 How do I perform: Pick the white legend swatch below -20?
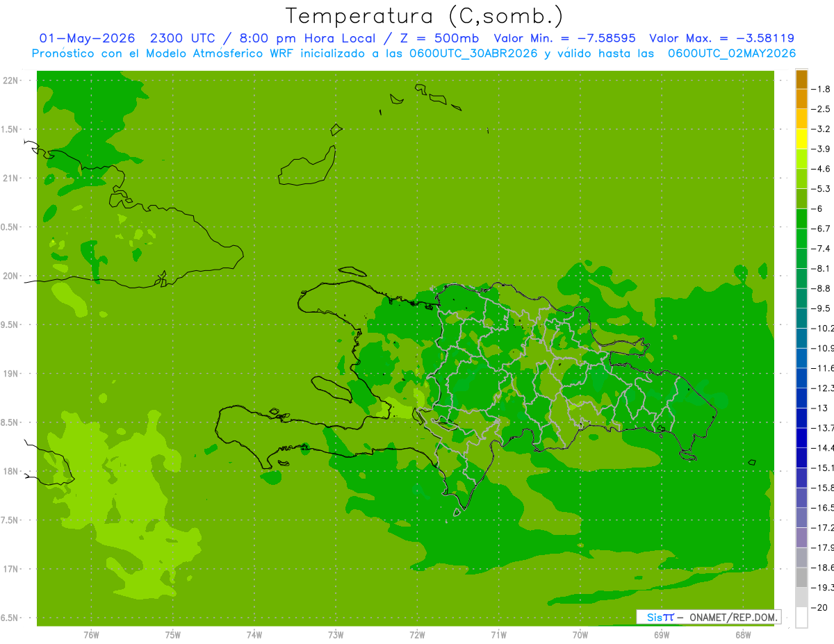(801, 618)
